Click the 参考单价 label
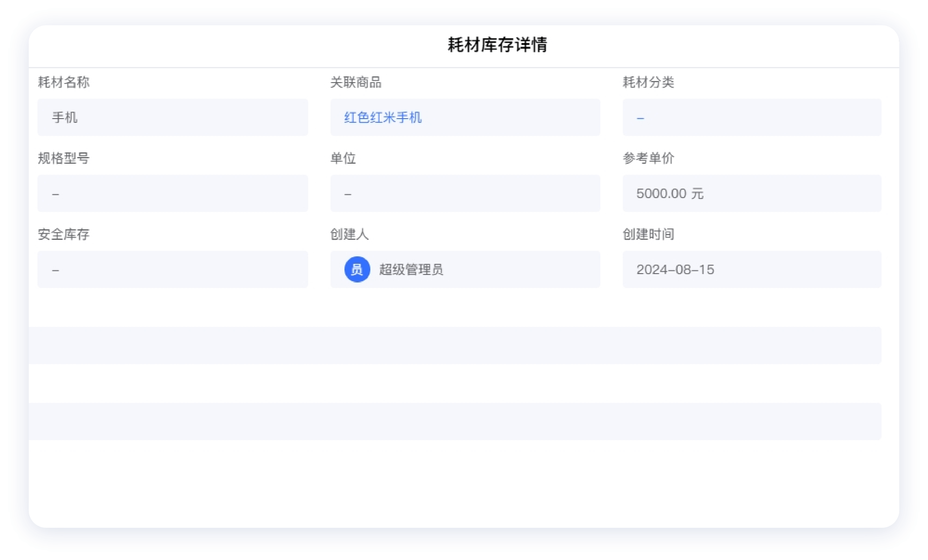This screenshot has height=560, width=928. coord(648,158)
